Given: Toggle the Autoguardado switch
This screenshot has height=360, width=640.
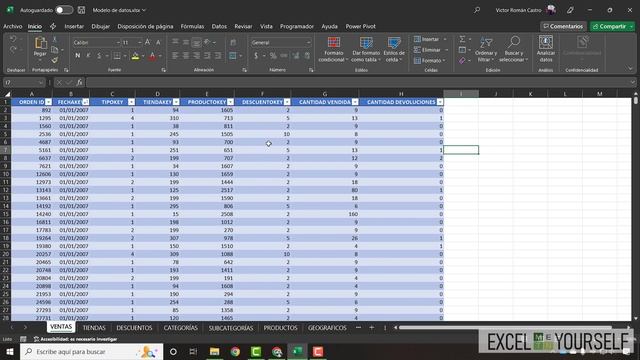Looking at the screenshot, I should coord(64,10).
